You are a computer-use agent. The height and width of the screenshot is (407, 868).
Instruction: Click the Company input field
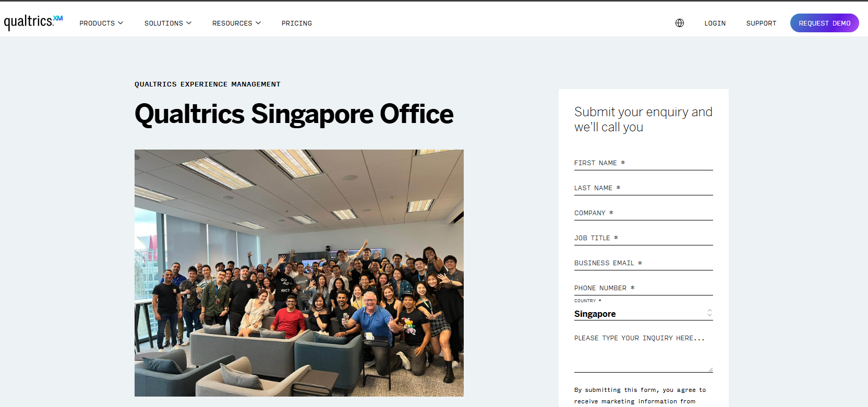643,213
